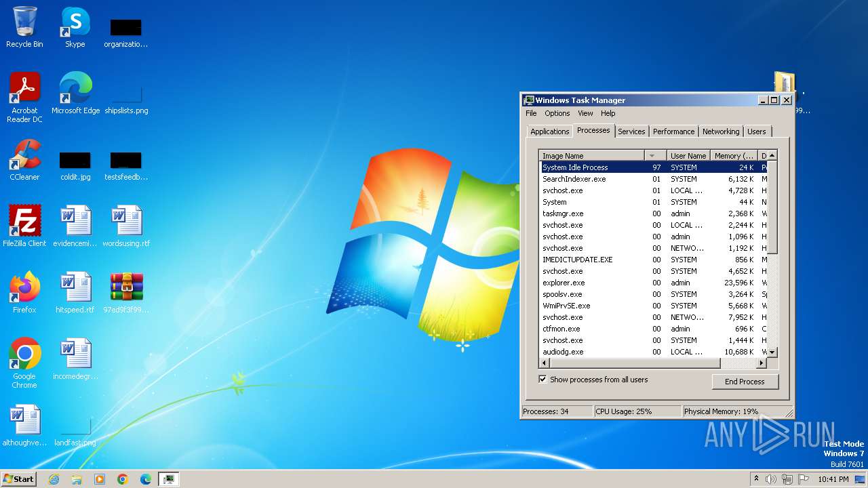The height and width of the screenshot is (488, 868).
Task: Sort processes by User Name column
Action: coord(688,156)
